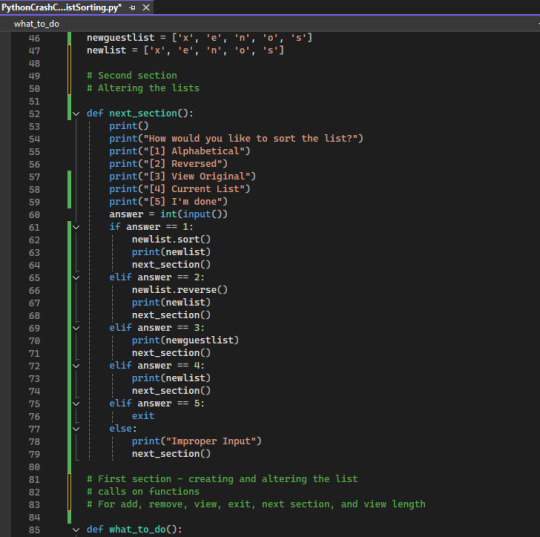Screen dimensions: 540x537
Task: Close the PythonCrashC...istSorting.py tab
Action: (146, 8)
